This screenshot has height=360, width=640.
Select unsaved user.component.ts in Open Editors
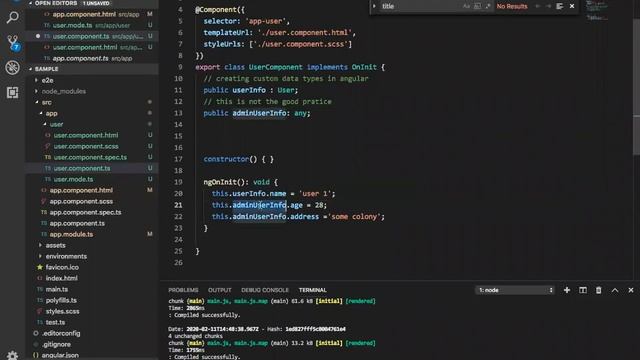81,36
